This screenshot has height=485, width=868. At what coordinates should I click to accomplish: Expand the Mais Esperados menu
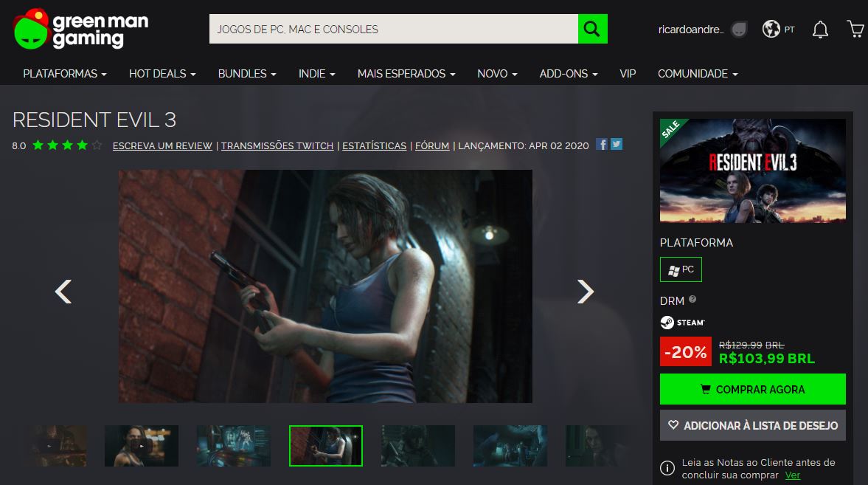click(406, 74)
